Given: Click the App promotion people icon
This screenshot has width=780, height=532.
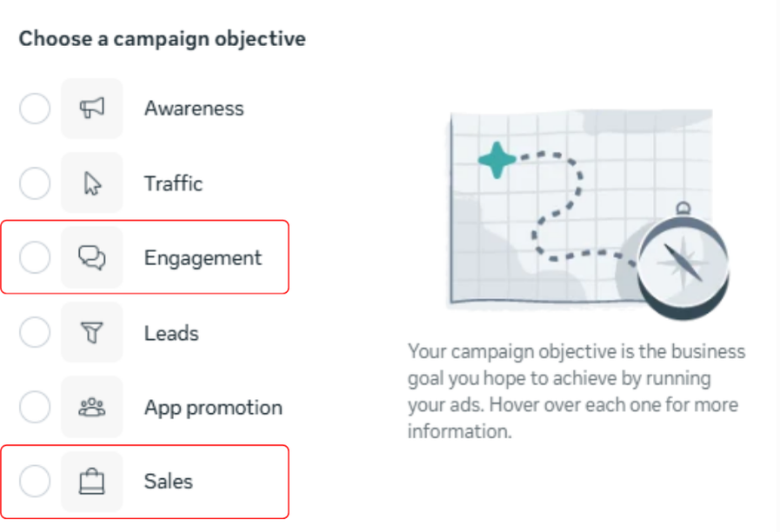Looking at the screenshot, I should coord(92,407).
